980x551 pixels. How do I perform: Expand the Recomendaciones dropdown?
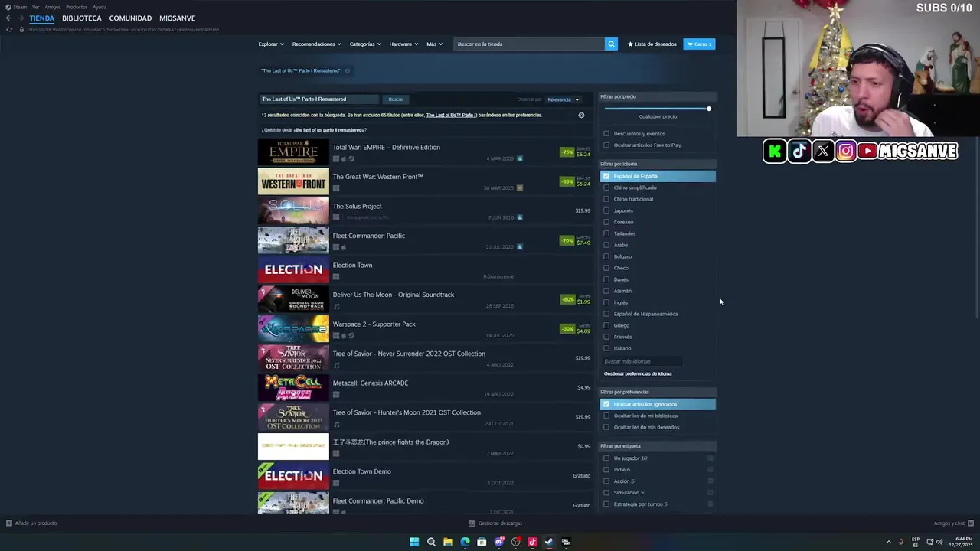316,44
